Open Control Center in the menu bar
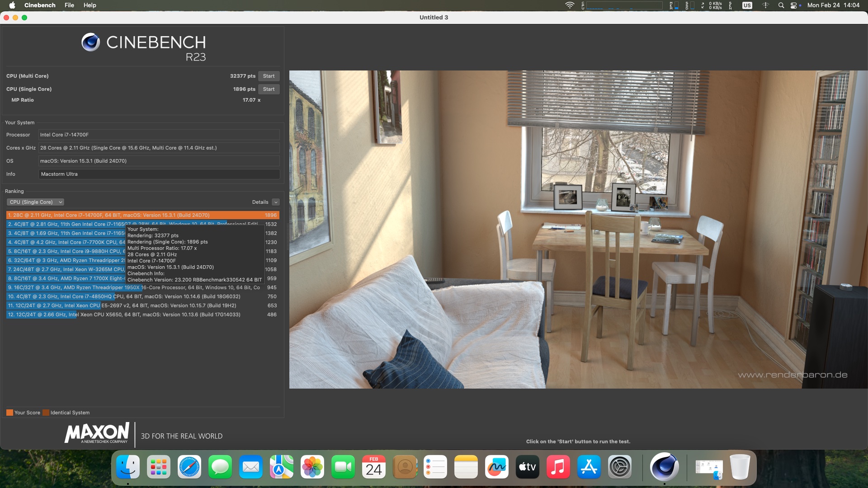Screen dimensions: 868x488 (x=794, y=5)
